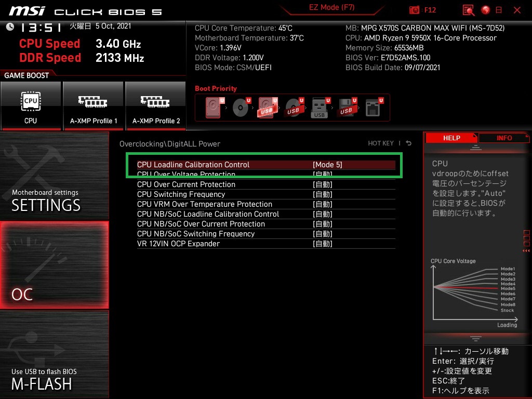Change CPU Switching Frequency value
The image size is (532, 399).
tap(322, 194)
